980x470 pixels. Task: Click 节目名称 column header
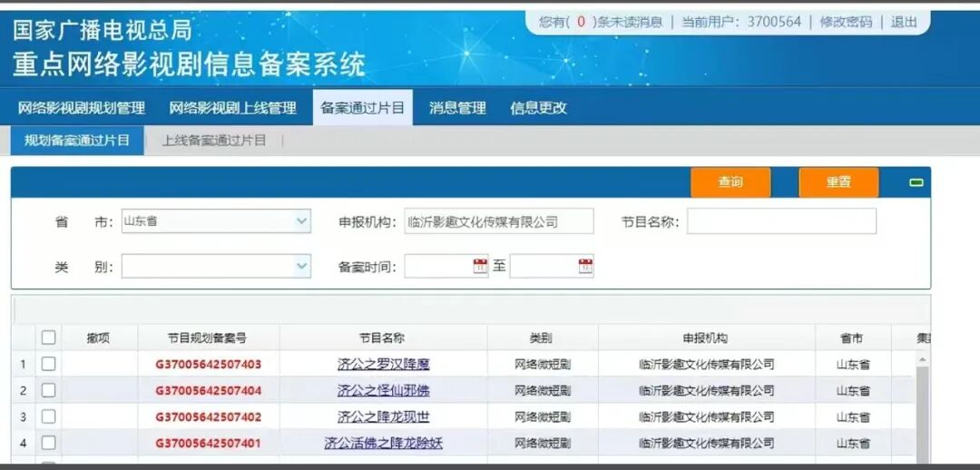383,338
